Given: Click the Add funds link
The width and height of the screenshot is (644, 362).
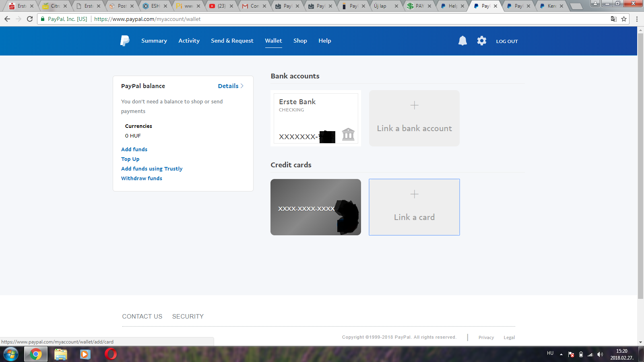Looking at the screenshot, I should pyautogui.click(x=134, y=149).
